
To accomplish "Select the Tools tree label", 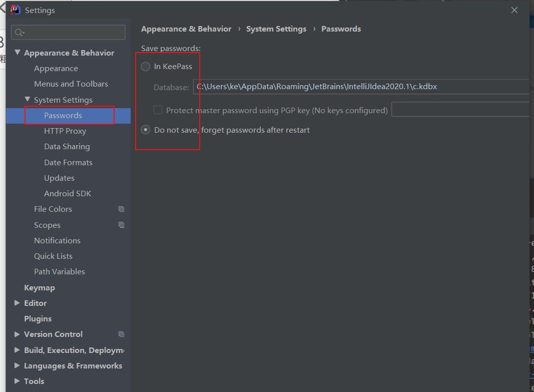I will pyautogui.click(x=34, y=381).
